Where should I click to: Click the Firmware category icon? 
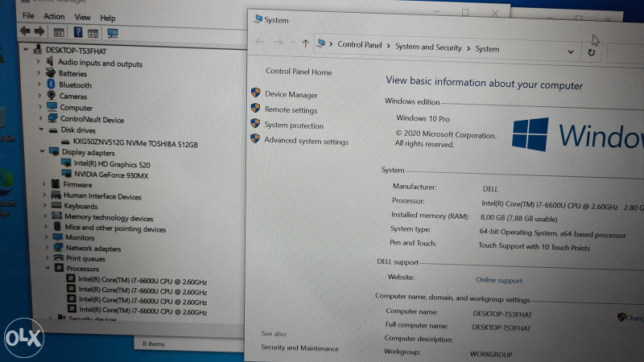(56, 183)
